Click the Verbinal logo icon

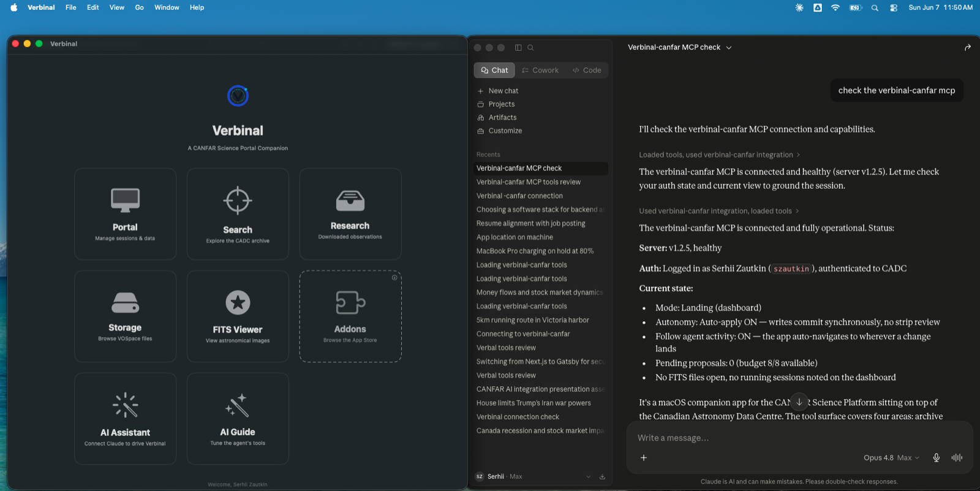238,96
